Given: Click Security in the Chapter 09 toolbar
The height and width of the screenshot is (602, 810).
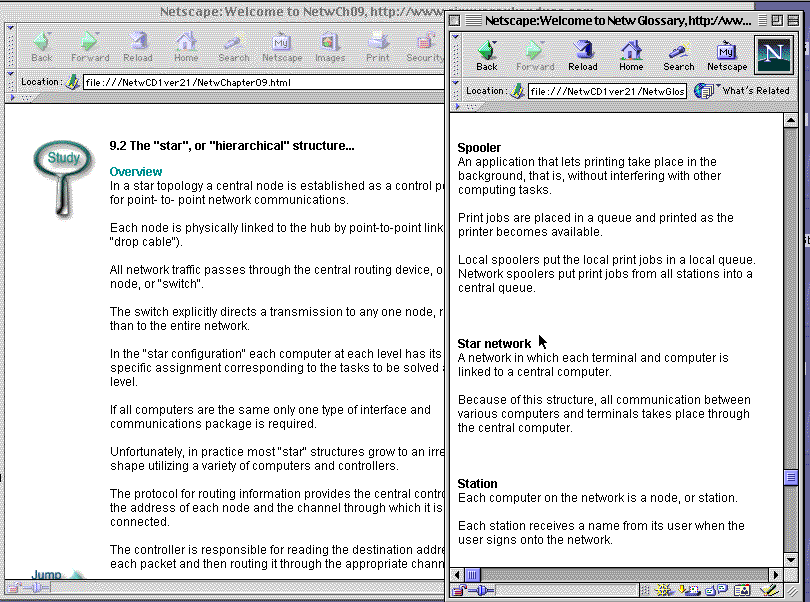Looking at the screenshot, I should pos(425,47).
